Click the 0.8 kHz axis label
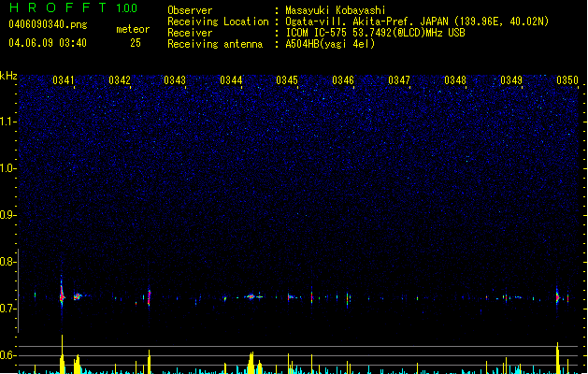The height and width of the screenshot is (374, 588). click(8, 262)
